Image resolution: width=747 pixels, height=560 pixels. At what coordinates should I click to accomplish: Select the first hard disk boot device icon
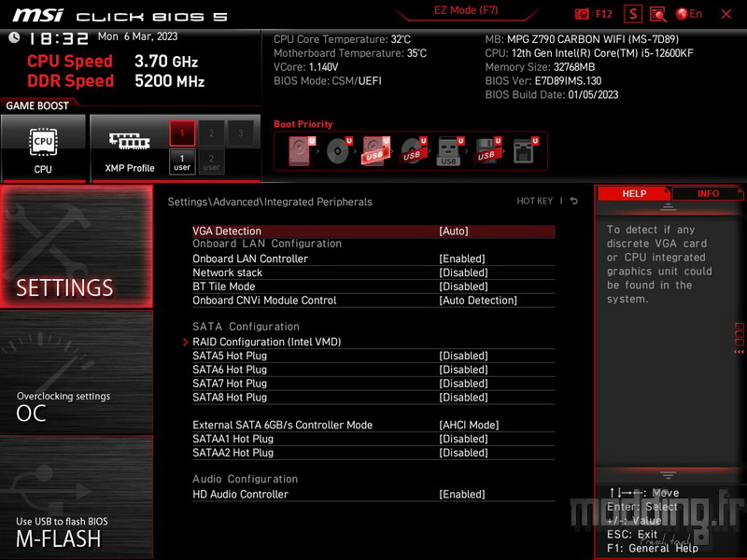click(x=302, y=151)
